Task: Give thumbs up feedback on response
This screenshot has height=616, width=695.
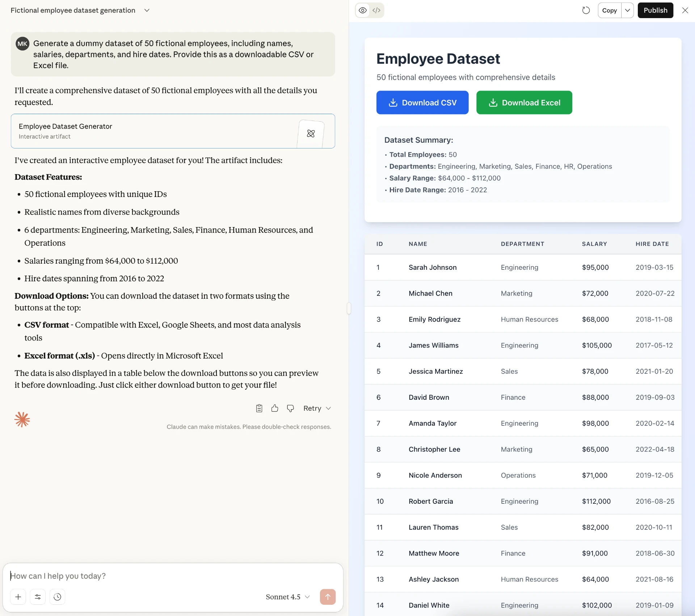Action: point(275,408)
